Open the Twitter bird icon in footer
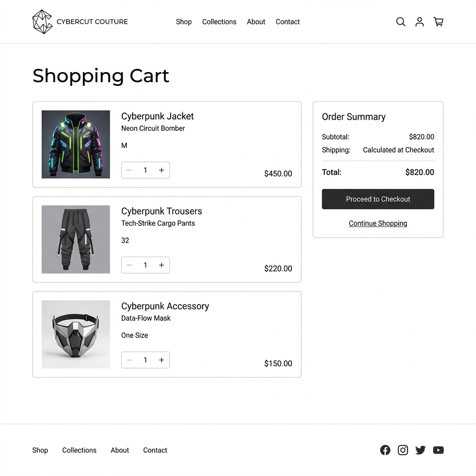Screen dimensions: 476x476 pyautogui.click(x=420, y=450)
